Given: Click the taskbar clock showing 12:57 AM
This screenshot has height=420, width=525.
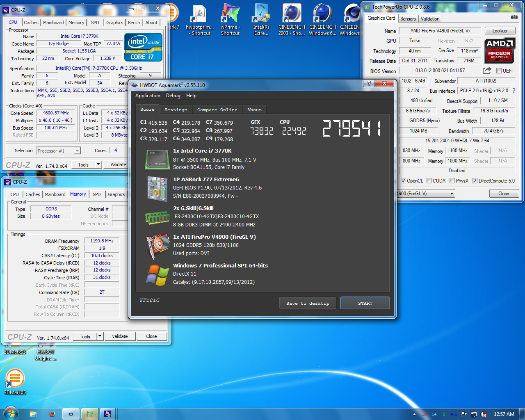Looking at the screenshot, I should click(x=504, y=414).
